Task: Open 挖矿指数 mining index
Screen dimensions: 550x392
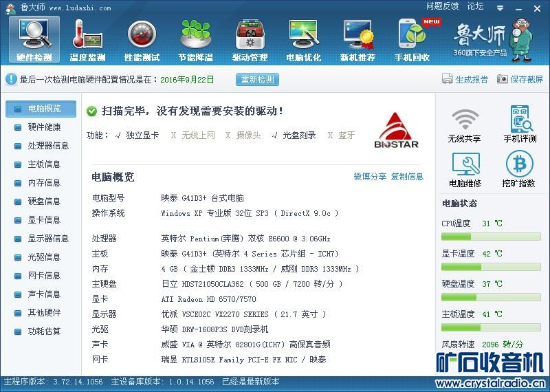Action: tap(519, 170)
